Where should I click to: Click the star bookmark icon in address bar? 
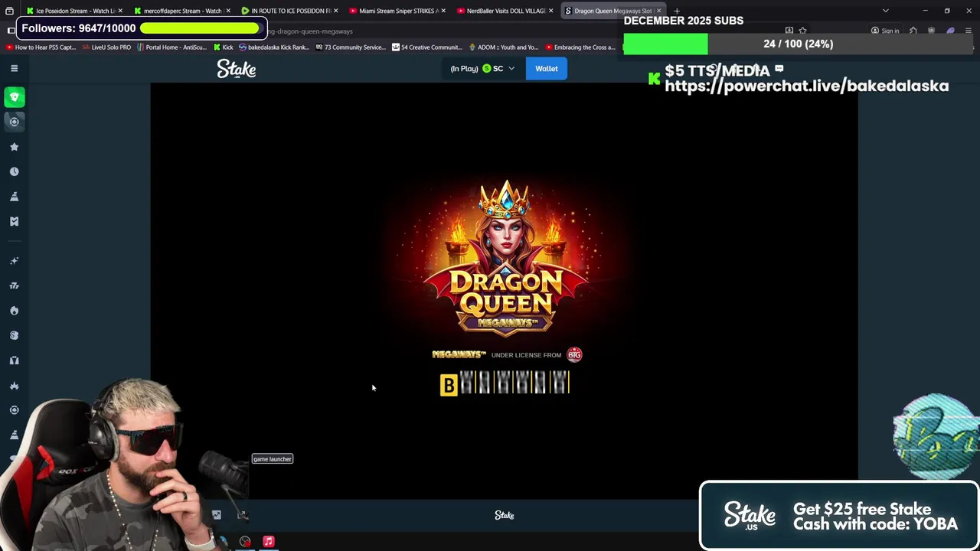[802, 31]
